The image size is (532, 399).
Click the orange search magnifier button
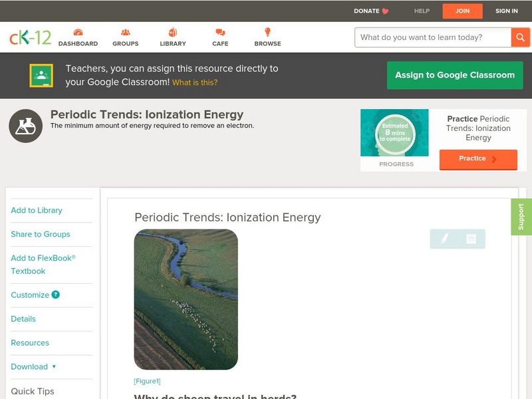[x=520, y=37]
